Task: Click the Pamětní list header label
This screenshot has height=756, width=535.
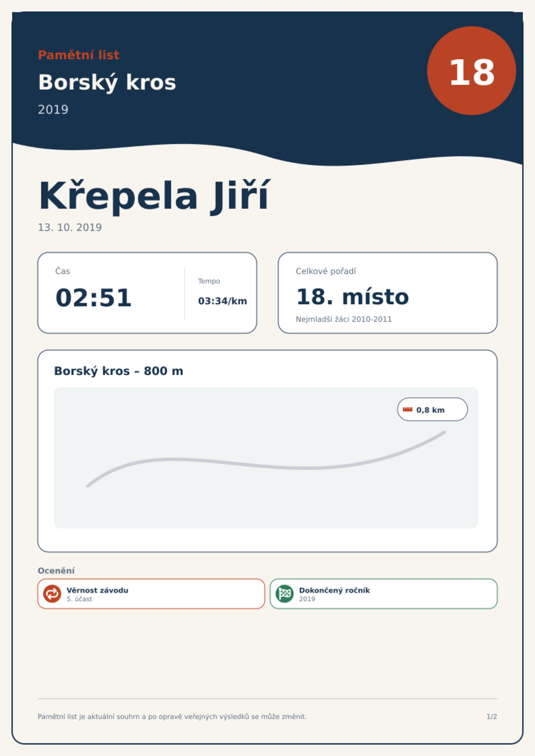Action: click(78, 55)
